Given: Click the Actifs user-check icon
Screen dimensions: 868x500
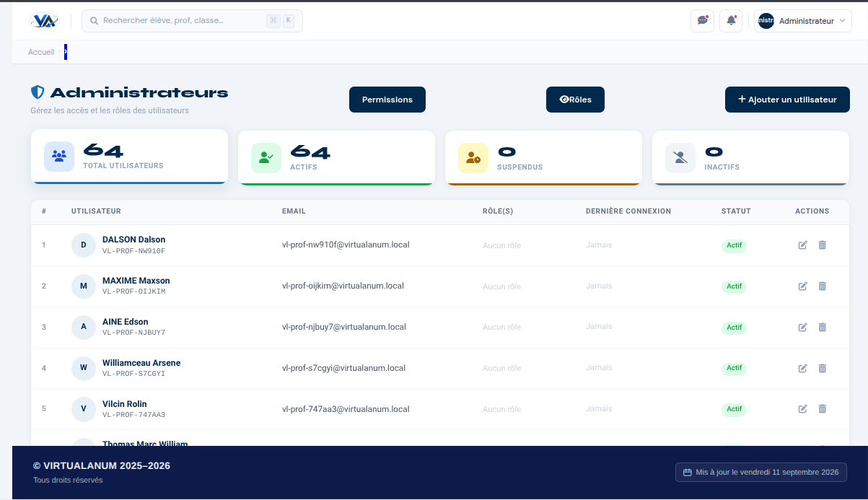Looking at the screenshot, I should 266,157.
